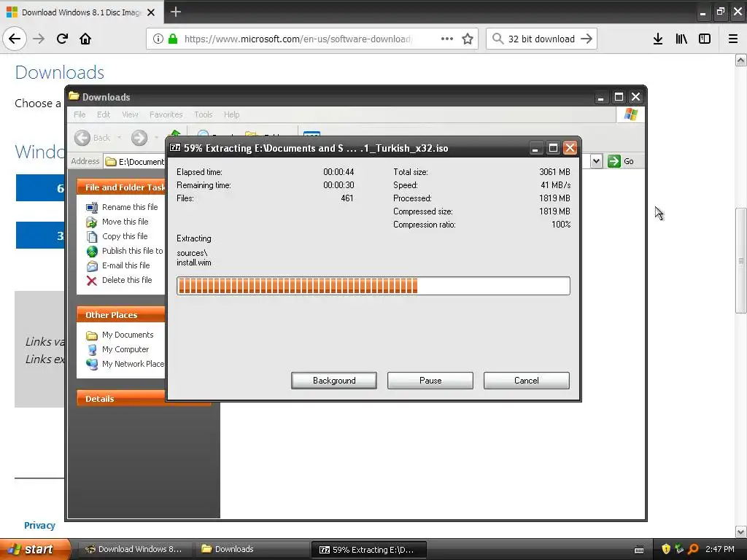Open Firefox library icon

pos(681,39)
